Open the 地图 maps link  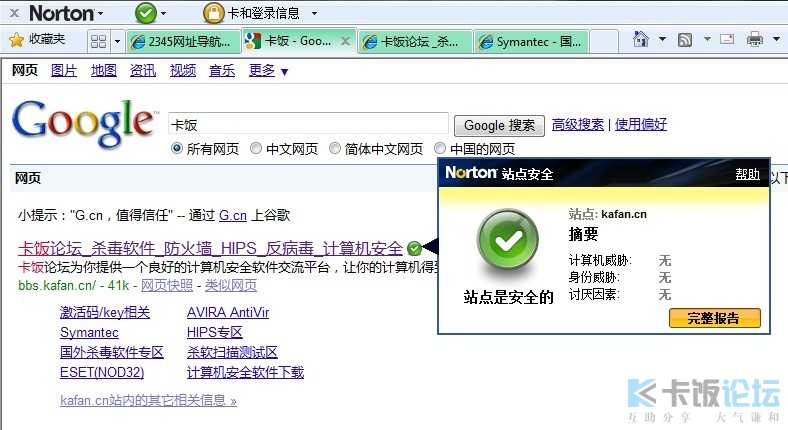(104, 71)
